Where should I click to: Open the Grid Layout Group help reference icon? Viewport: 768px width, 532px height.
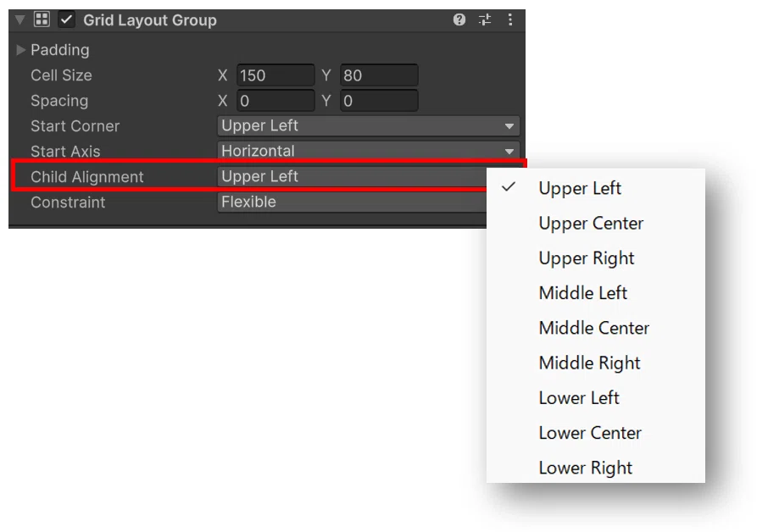pyautogui.click(x=459, y=19)
